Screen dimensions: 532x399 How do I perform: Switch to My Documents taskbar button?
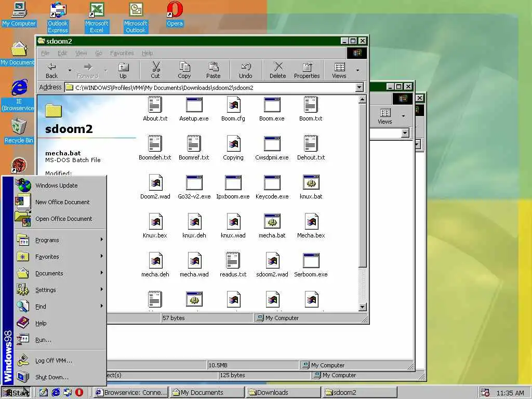(x=207, y=393)
